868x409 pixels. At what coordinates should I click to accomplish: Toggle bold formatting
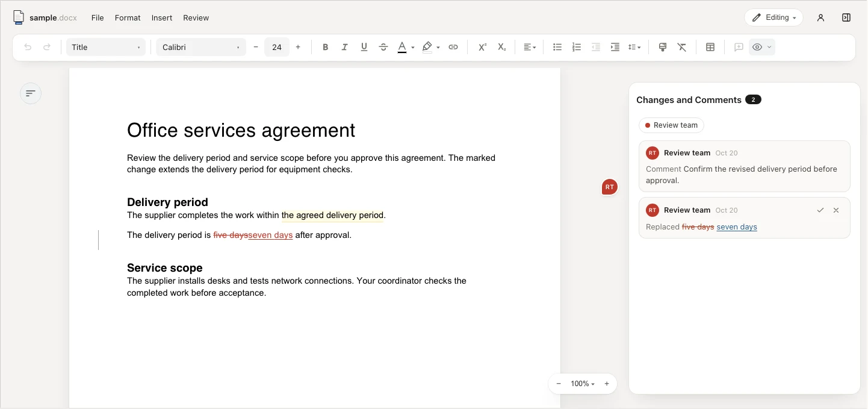pyautogui.click(x=326, y=47)
